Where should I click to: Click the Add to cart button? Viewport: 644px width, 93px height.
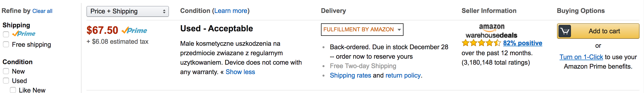(598, 31)
